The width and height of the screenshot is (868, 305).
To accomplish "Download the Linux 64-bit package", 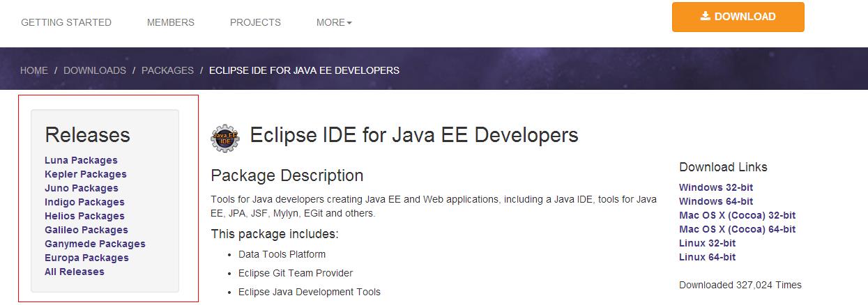I will tap(707, 257).
